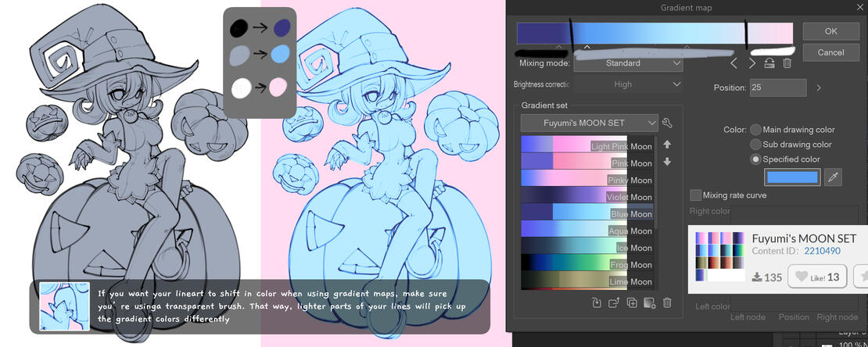The width and height of the screenshot is (868, 347).
Task: Enable the Mixing rate curve checkbox
Action: 695,195
